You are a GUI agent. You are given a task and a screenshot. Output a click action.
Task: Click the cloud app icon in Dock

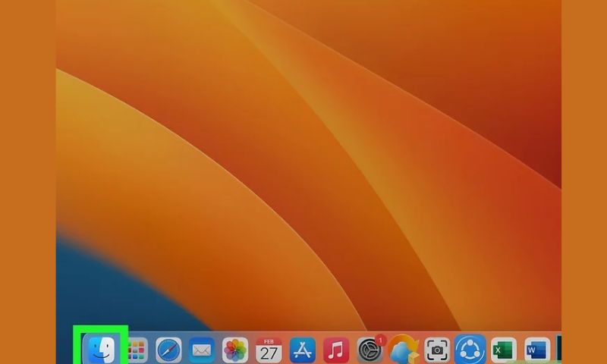[x=403, y=351]
